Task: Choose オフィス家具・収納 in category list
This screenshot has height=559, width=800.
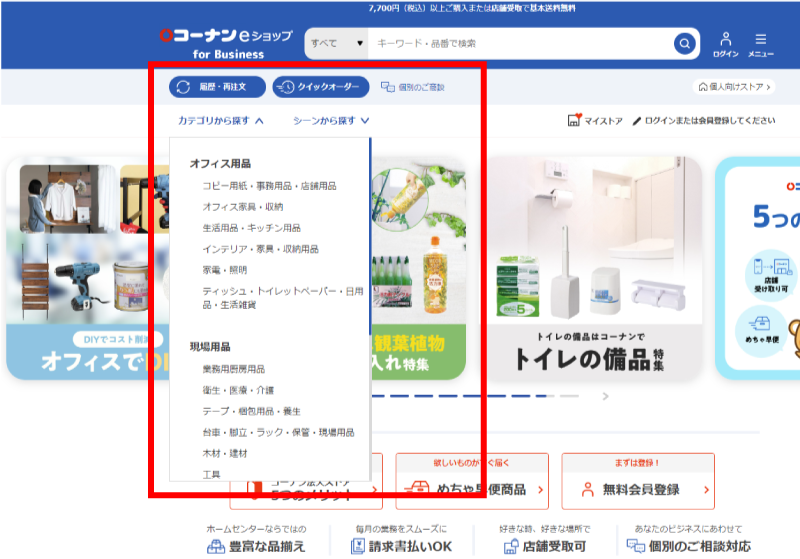Action: point(242,207)
